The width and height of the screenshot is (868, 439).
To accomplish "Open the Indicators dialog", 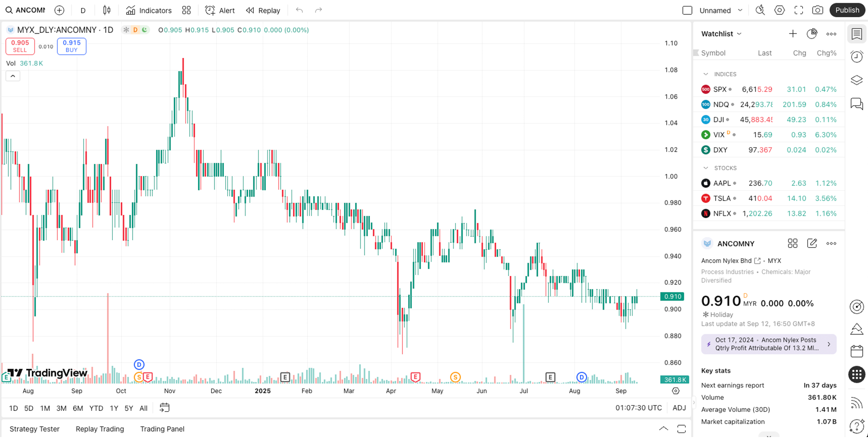I will (x=149, y=10).
